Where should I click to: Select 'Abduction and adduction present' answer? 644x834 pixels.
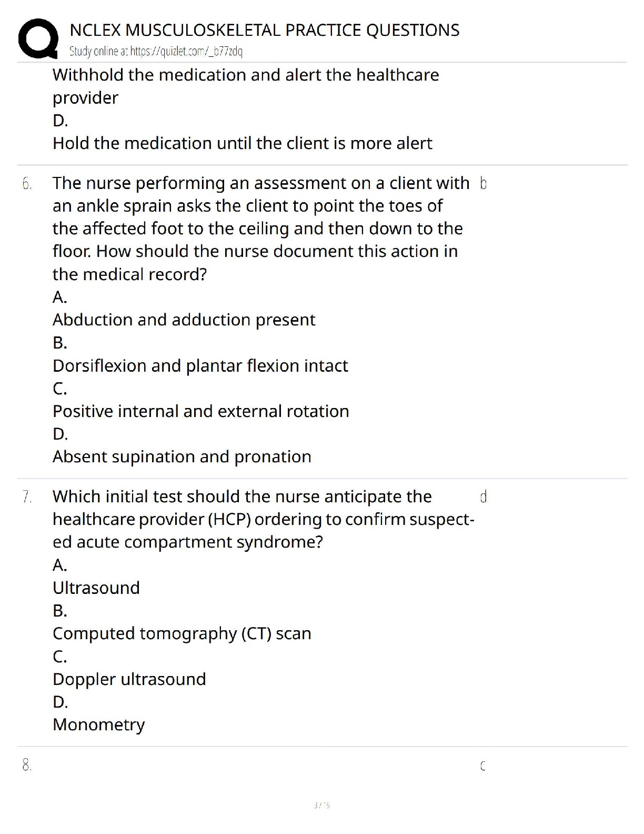tap(184, 320)
